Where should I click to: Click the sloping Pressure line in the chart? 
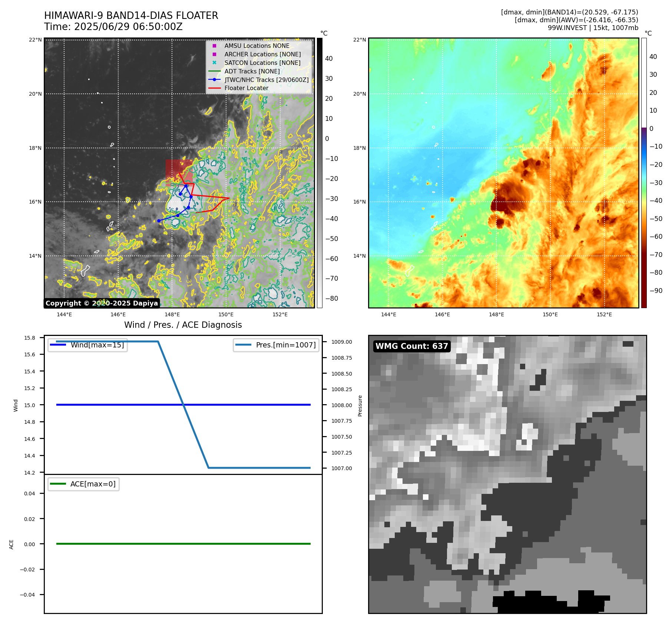183,405
